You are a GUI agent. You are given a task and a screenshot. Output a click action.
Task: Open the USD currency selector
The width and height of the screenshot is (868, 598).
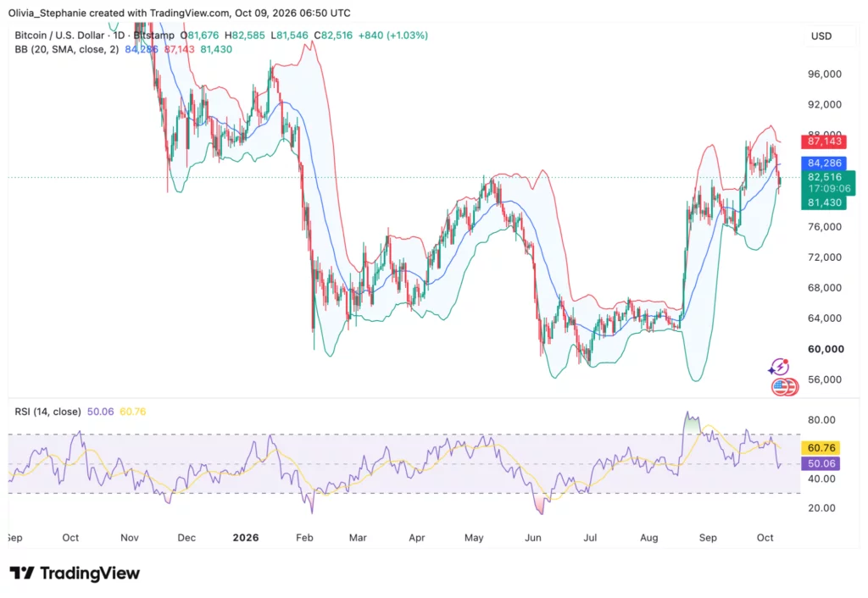(x=821, y=36)
